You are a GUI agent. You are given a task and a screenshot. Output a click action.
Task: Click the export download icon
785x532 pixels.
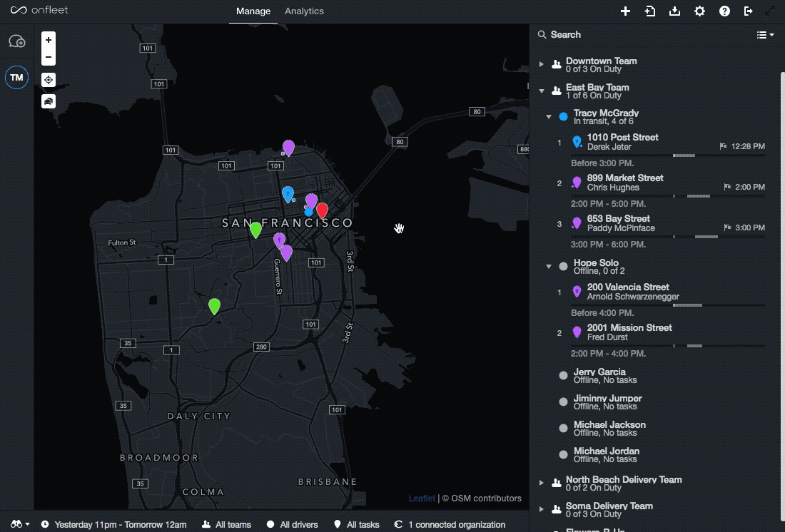click(675, 11)
